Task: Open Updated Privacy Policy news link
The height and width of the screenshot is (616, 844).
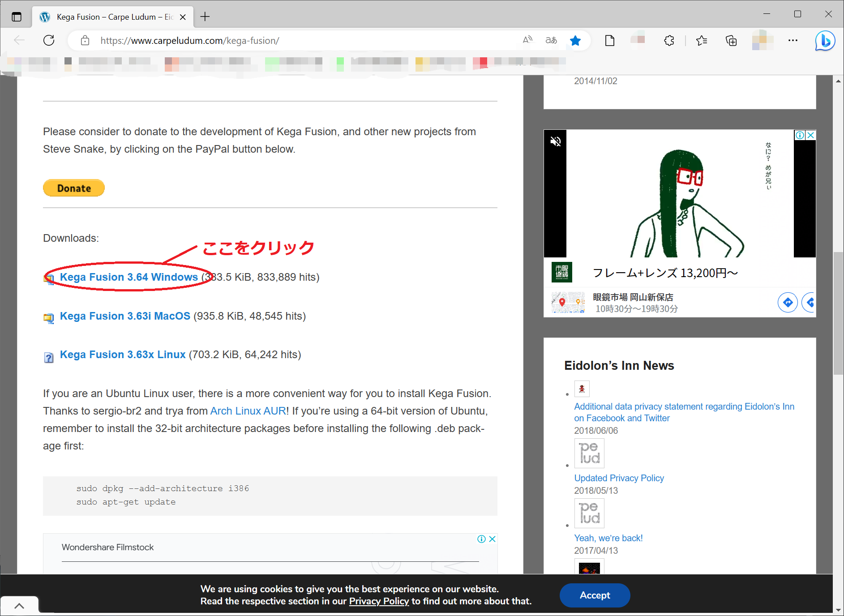Action: pos(619,478)
